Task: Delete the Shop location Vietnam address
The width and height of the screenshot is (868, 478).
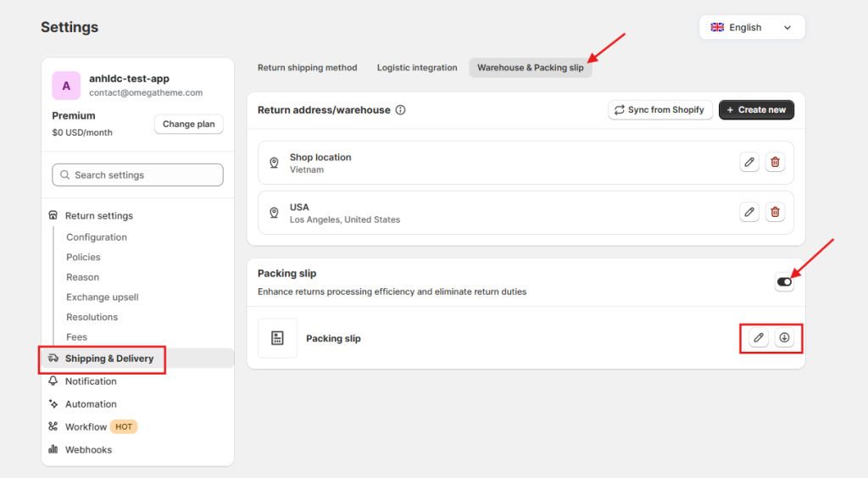Action: tap(775, 162)
